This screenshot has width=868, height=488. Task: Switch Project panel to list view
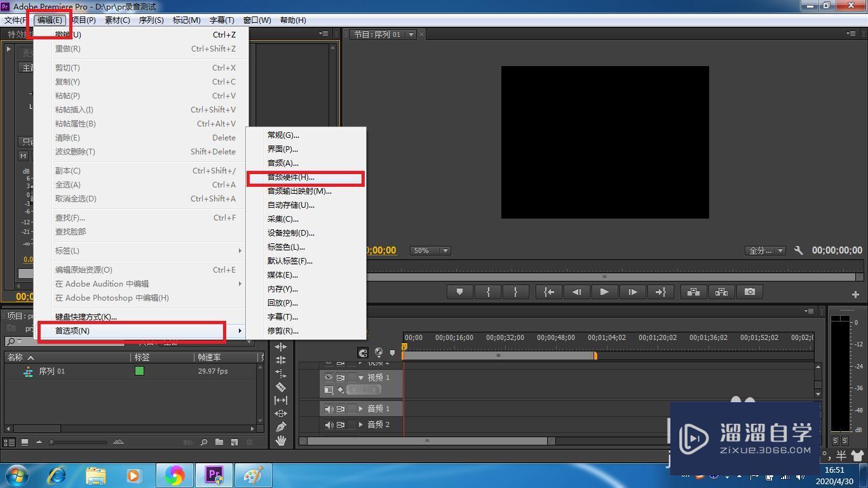(10, 442)
